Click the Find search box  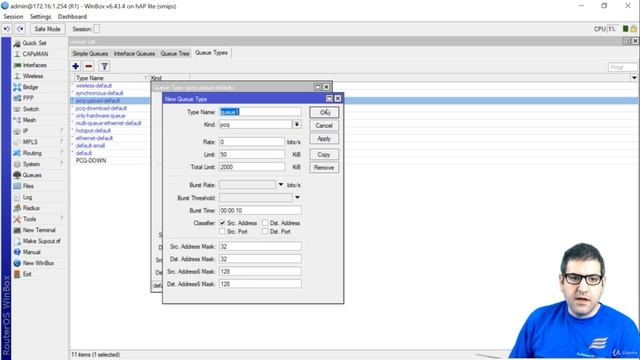pos(622,67)
